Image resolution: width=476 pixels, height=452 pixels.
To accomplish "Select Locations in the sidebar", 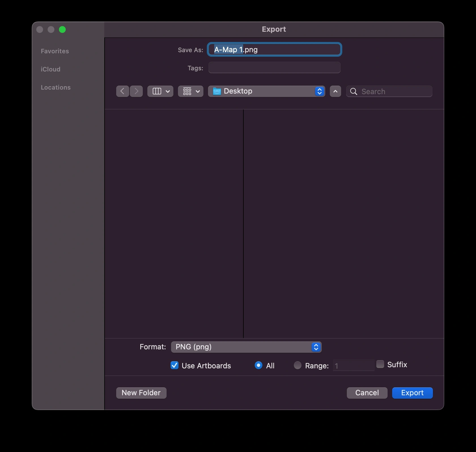I will [x=56, y=87].
